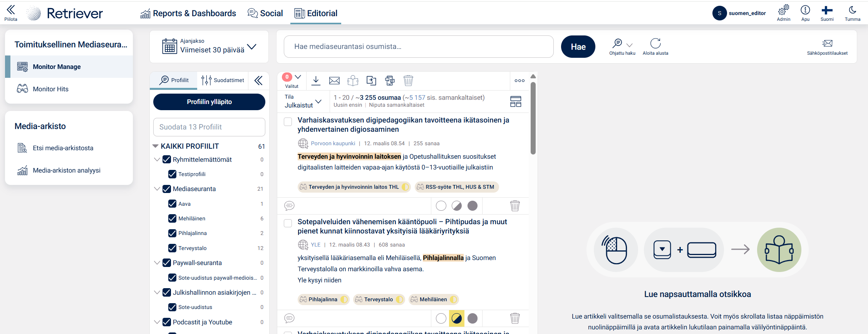Open the Admin settings gear
The width and height of the screenshot is (868, 334).
tap(783, 13)
